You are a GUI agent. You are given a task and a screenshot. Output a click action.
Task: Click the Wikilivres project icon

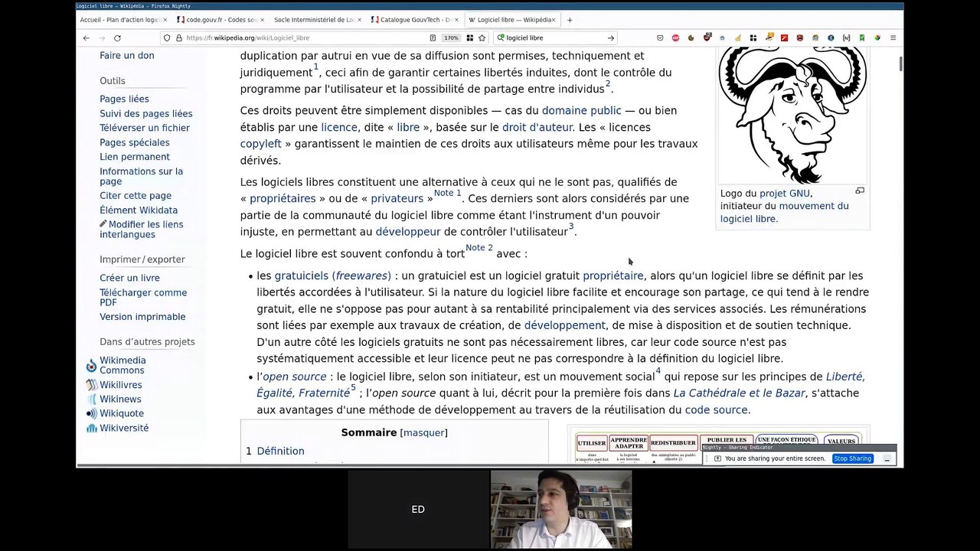tap(92, 385)
